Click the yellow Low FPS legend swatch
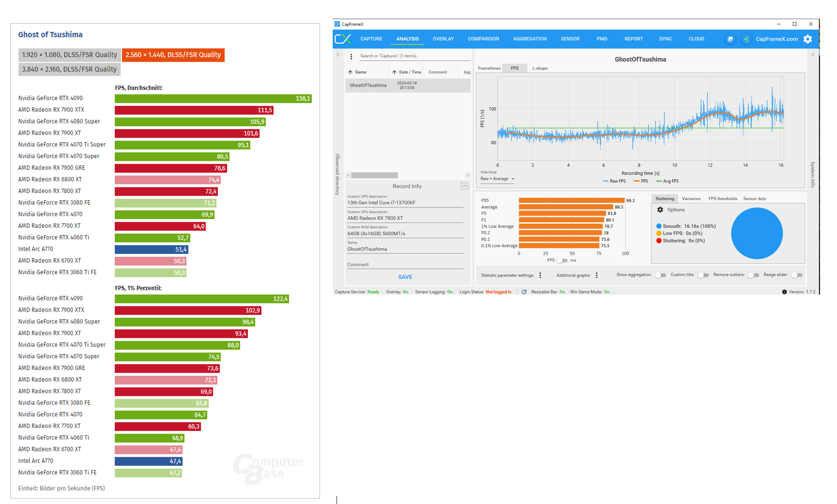Image resolution: width=837 pixels, height=504 pixels. pyautogui.click(x=659, y=234)
